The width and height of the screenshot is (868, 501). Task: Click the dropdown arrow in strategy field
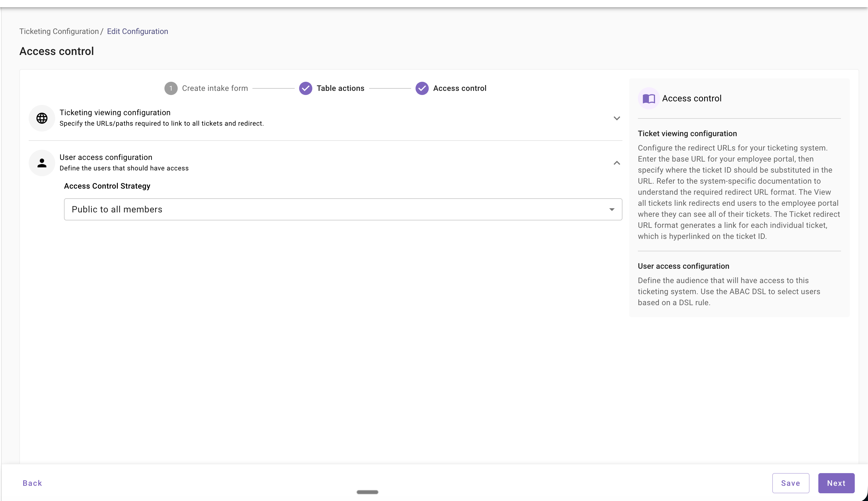(612, 210)
